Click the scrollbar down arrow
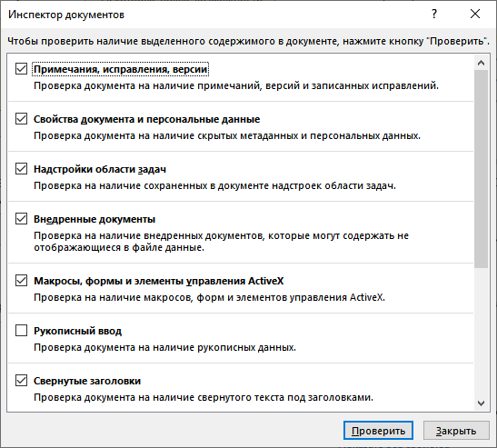 pyautogui.click(x=481, y=403)
